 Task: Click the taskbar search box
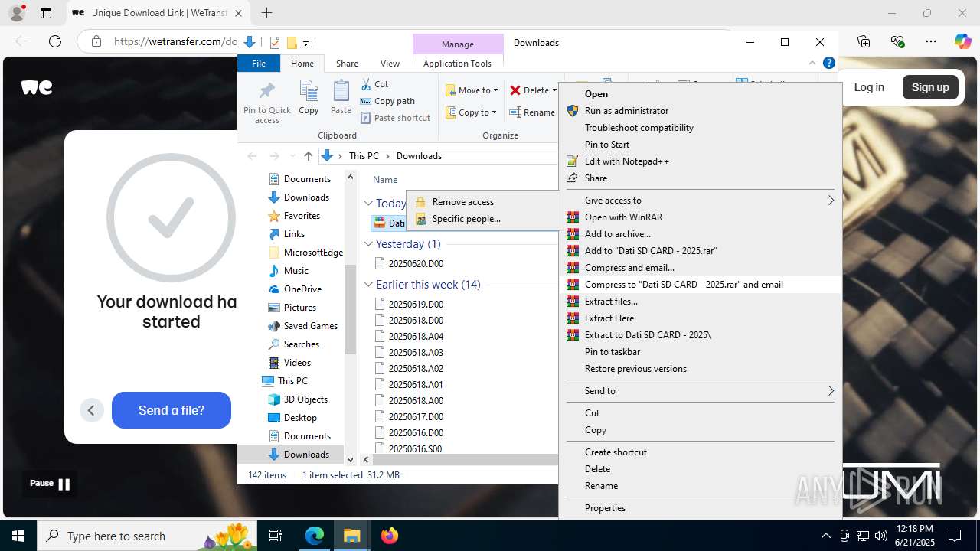tap(147, 536)
